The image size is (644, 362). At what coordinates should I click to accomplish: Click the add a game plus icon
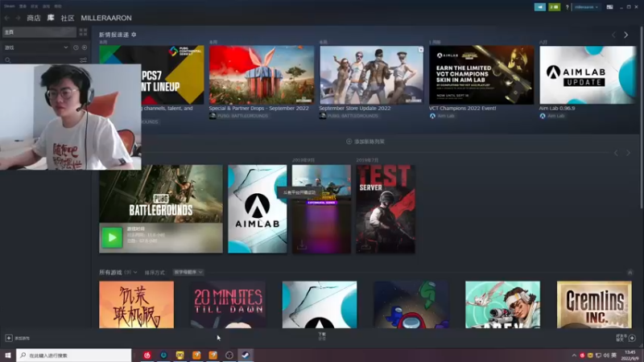[x=9, y=338]
